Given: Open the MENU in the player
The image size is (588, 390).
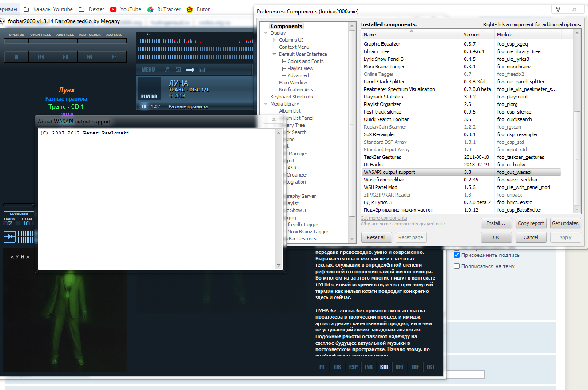Looking at the screenshot, I should click(148, 70).
